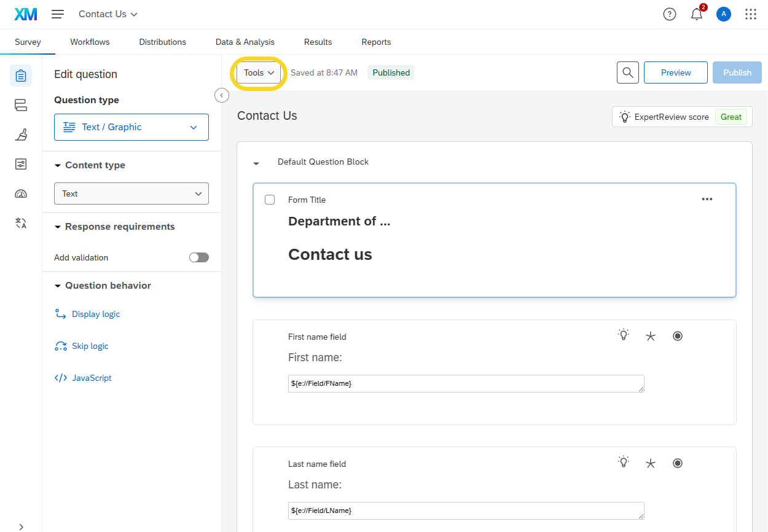Click the Preview button
Image resolution: width=768 pixels, height=532 pixels.
click(675, 72)
